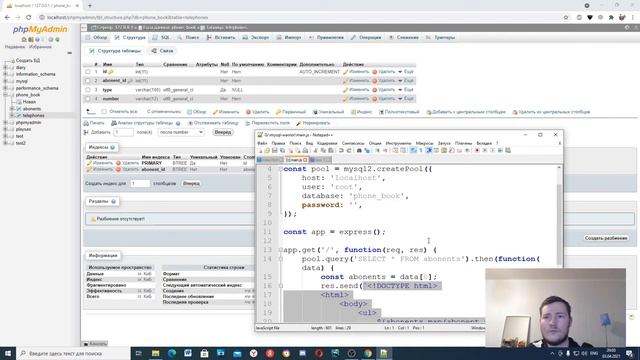Expand the information_schema database node
Screen dimensions: 640x360
click(5, 74)
